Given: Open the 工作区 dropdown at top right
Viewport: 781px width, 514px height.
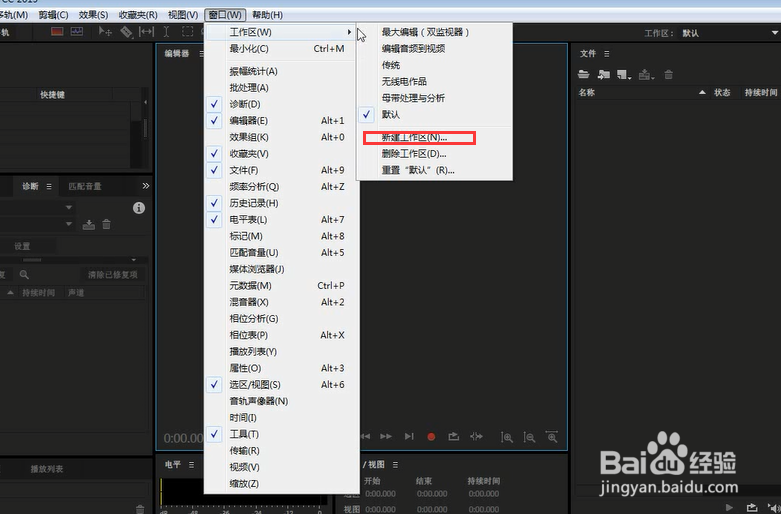Looking at the screenshot, I should pos(729,33).
